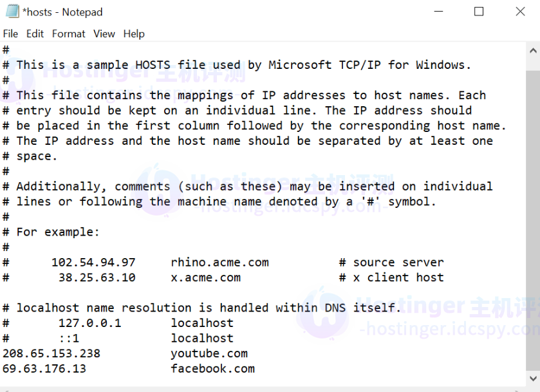
Task: Open the File menu
Action: click(10, 33)
